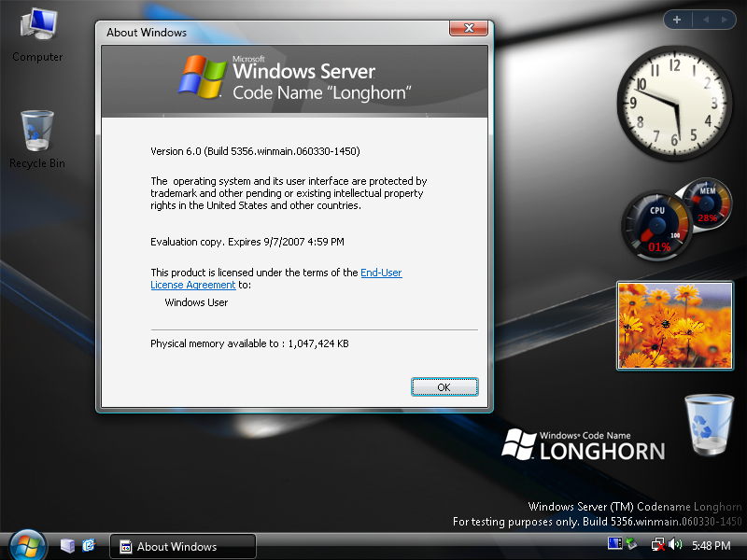Launch Internet Explorer from quick launch
Image resolution: width=747 pixels, height=560 pixels.
coord(89,546)
